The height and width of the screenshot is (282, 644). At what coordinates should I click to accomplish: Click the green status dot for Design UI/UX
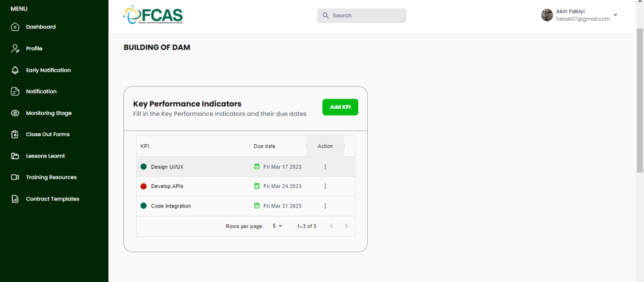143,167
